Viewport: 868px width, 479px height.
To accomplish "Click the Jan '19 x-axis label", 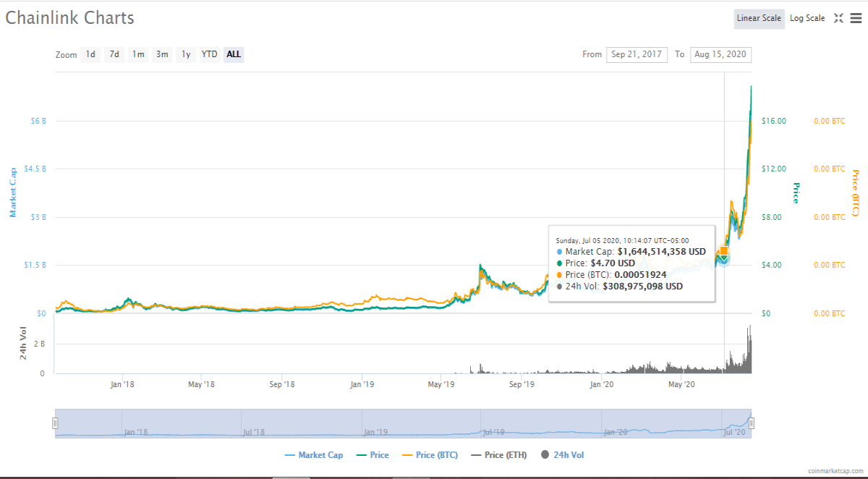I will click(362, 384).
